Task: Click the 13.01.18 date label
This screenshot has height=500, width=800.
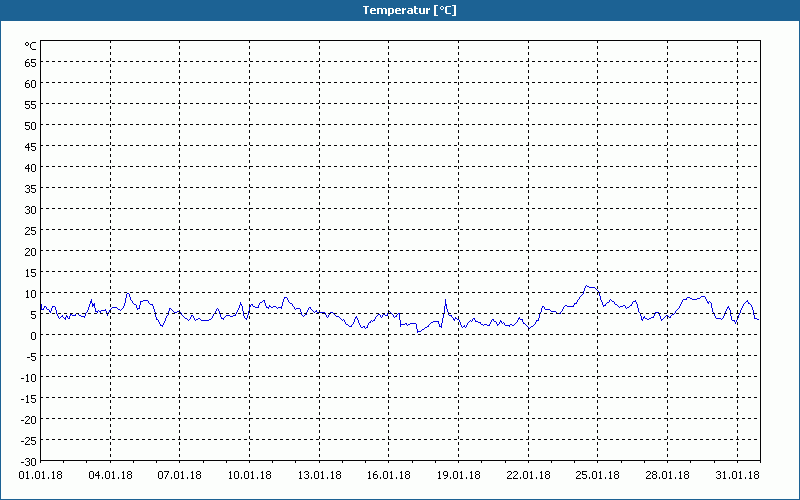Action: (x=319, y=475)
